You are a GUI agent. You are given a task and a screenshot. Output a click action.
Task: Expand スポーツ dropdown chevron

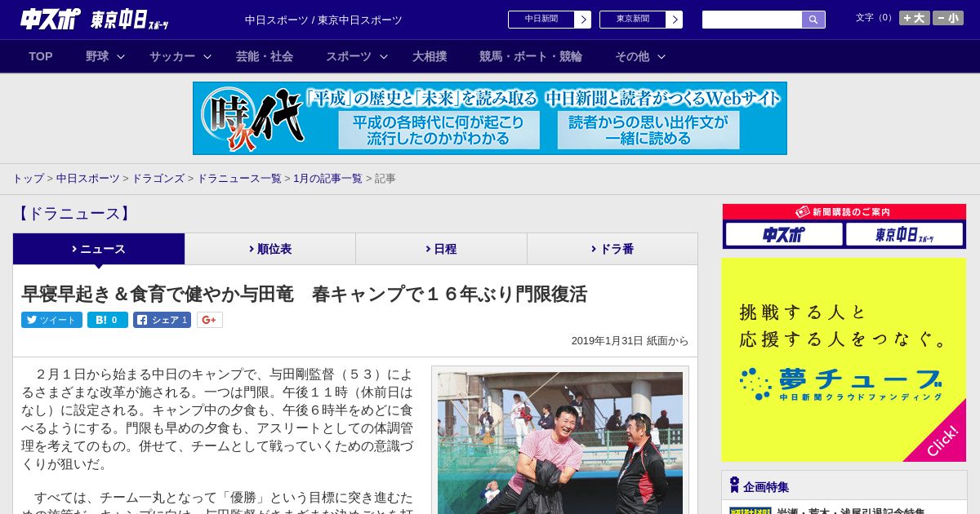click(x=384, y=56)
